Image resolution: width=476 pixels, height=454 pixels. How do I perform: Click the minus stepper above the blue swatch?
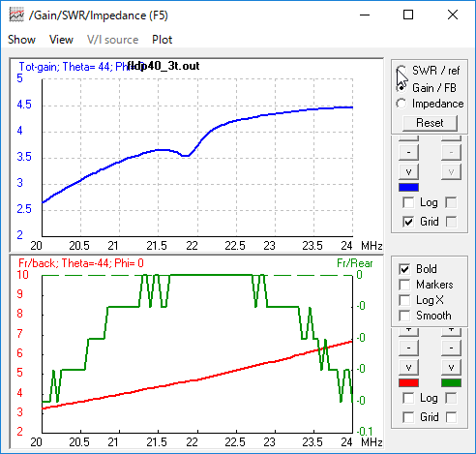408,152
